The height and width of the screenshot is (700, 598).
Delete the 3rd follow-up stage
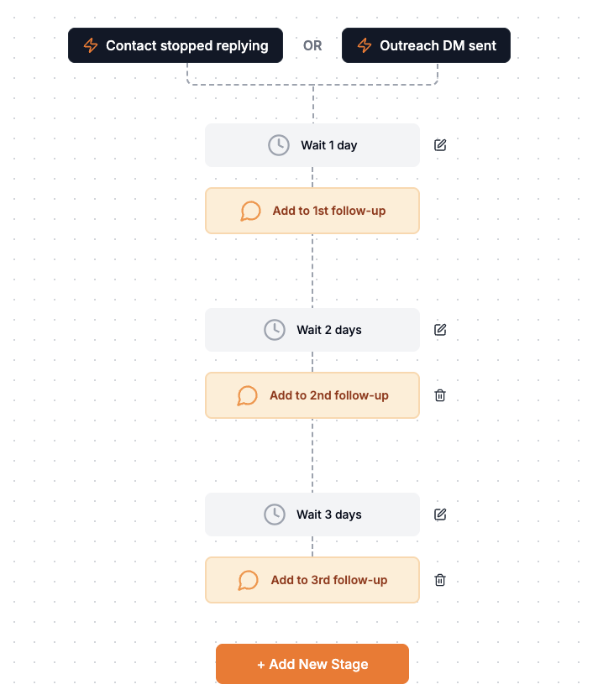[x=440, y=580]
